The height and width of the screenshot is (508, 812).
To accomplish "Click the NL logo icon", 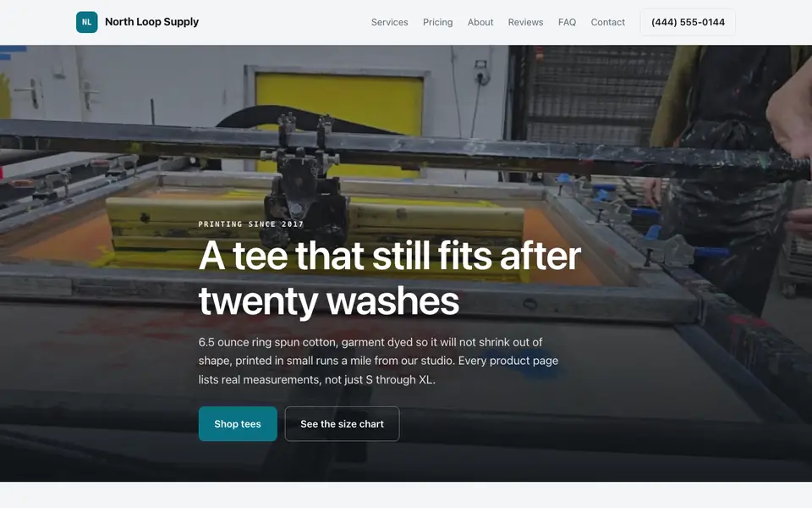I will (x=86, y=22).
